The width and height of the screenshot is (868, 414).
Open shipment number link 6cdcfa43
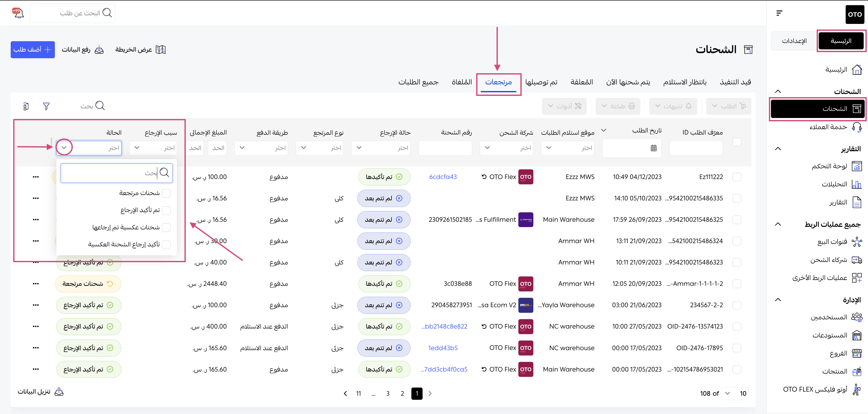(443, 177)
